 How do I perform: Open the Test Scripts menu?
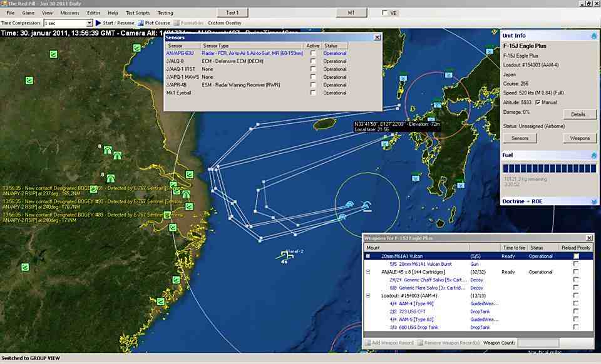pyautogui.click(x=138, y=13)
